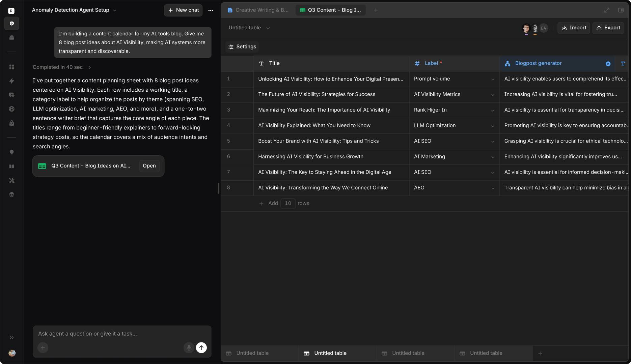Switch to fourth Untitled table sheet tab
The height and width of the screenshot is (364, 631).
click(x=493, y=353)
